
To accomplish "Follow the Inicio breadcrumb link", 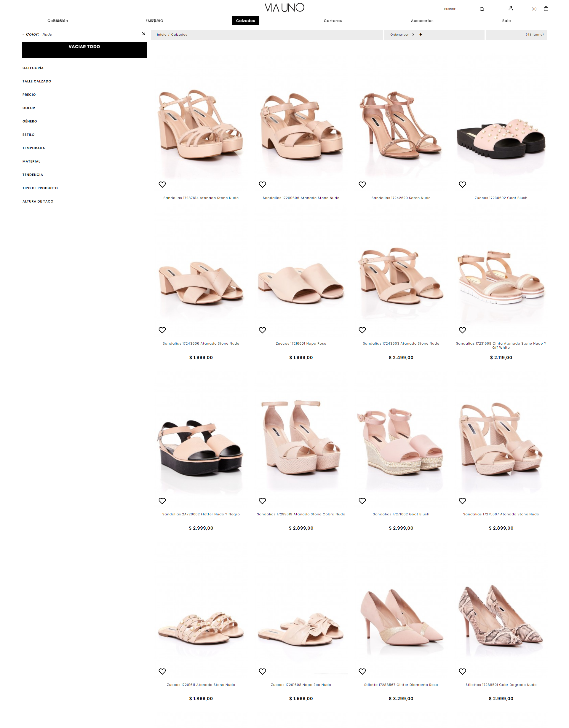I will (162, 35).
